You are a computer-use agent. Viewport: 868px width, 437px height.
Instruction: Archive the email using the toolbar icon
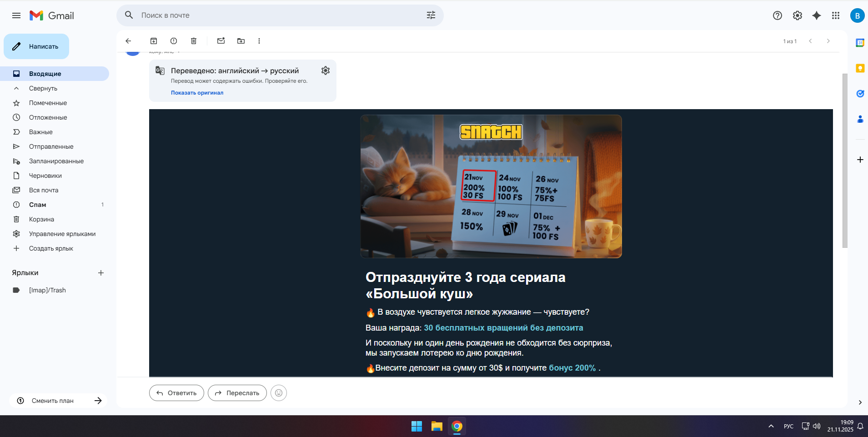coord(154,41)
